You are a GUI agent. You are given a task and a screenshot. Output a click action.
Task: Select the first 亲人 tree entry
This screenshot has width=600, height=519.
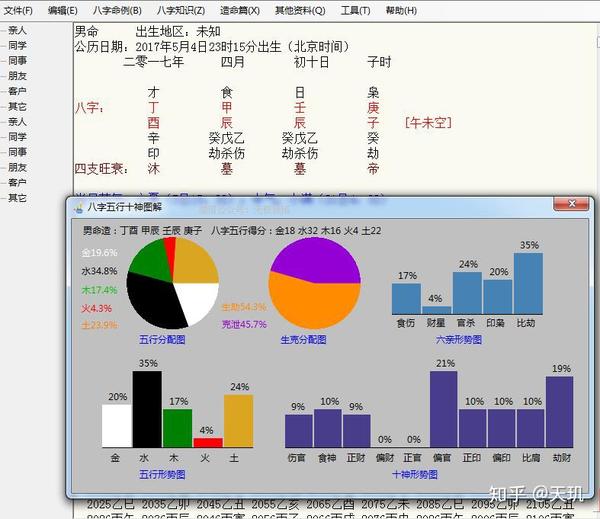tap(17, 30)
